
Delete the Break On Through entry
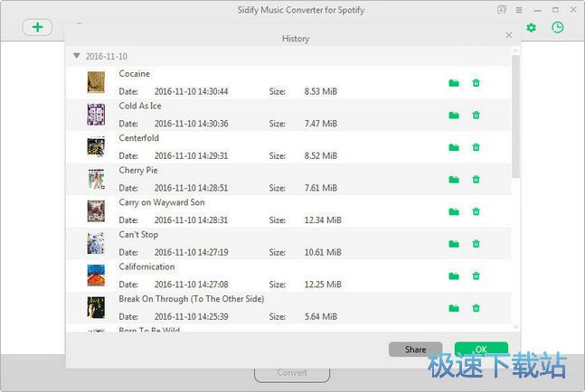[x=476, y=308]
